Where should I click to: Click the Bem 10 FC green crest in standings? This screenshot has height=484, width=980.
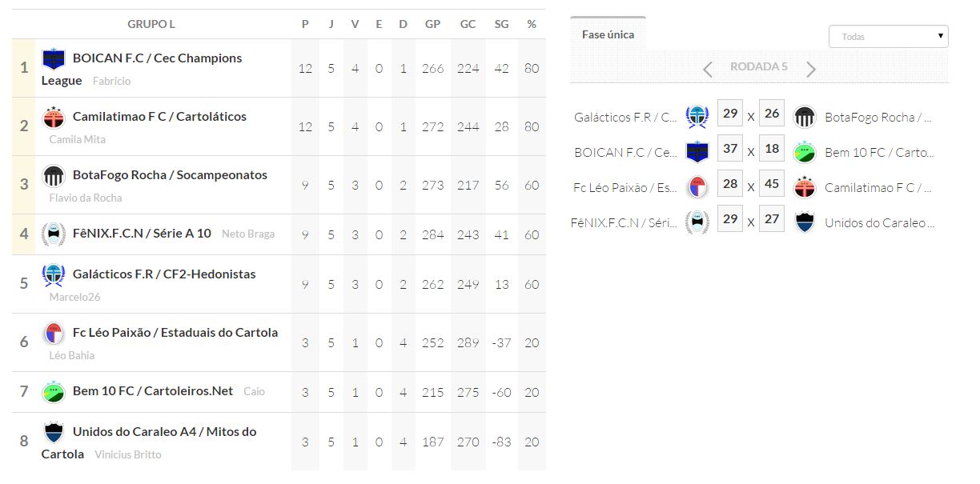click(54, 392)
